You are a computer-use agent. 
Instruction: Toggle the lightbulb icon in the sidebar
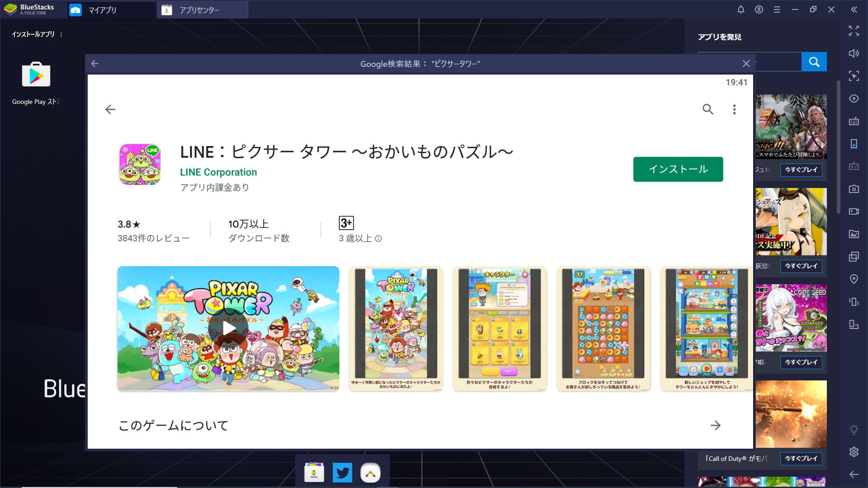tap(854, 429)
